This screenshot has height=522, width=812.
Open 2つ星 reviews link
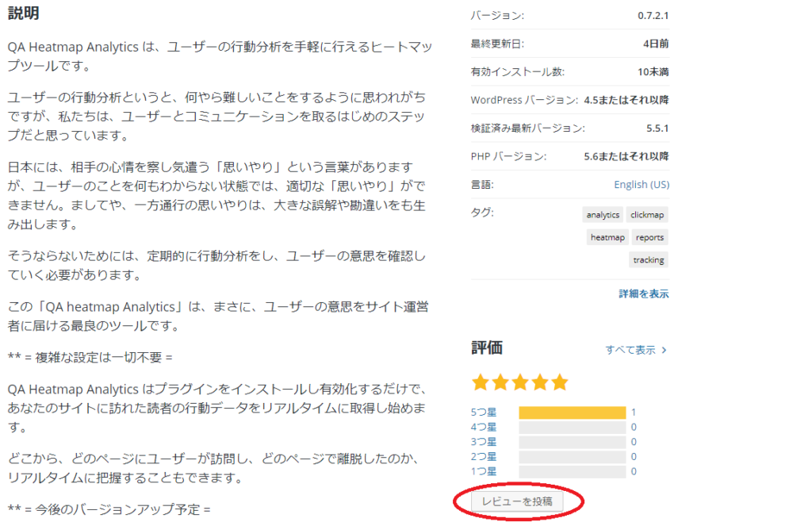484,457
